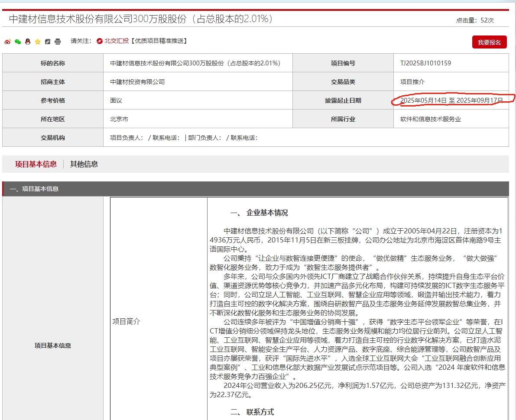This screenshot has height=420, width=516.
Task: Click the 一、企业基本情况 heading
Action: click(260, 213)
